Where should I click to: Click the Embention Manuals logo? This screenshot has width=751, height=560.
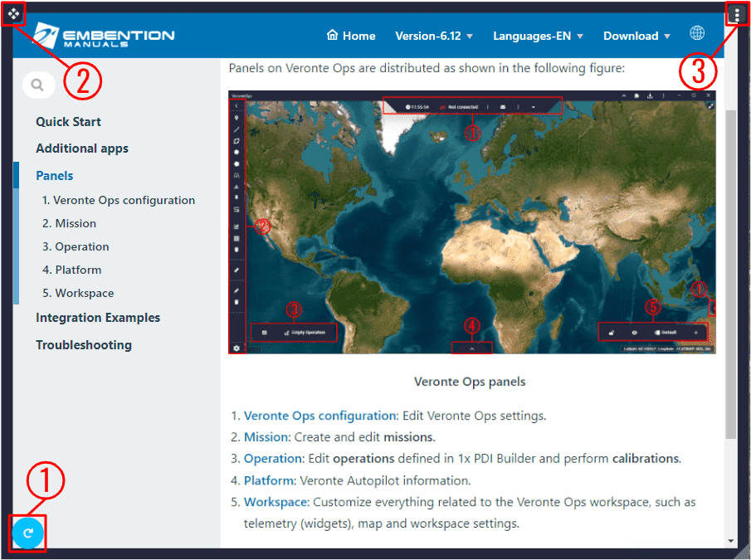[x=104, y=37]
